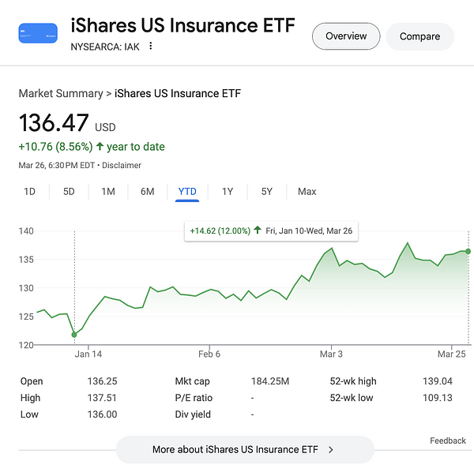Open the three-dot more options menu
This screenshot has height=476, width=474.
151,46
